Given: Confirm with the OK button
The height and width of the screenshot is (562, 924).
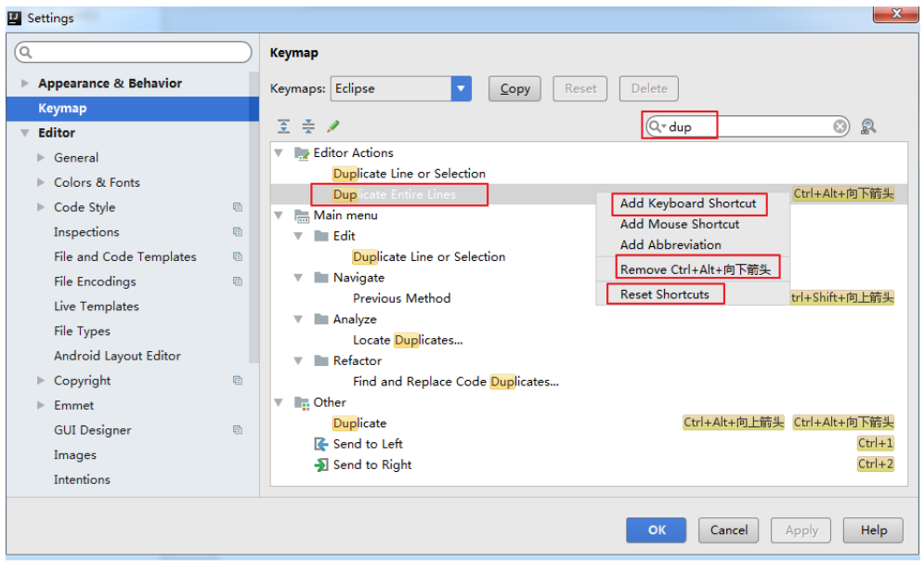Looking at the screenshot, I should (656, 530).
